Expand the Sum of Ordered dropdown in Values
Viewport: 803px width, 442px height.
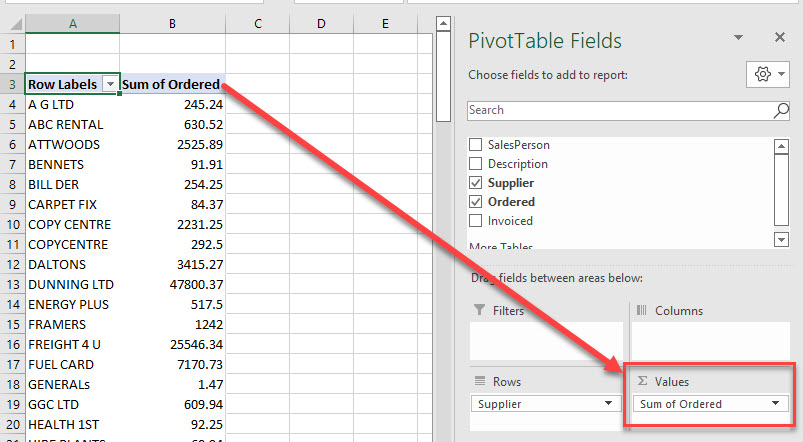pos(773,404)
